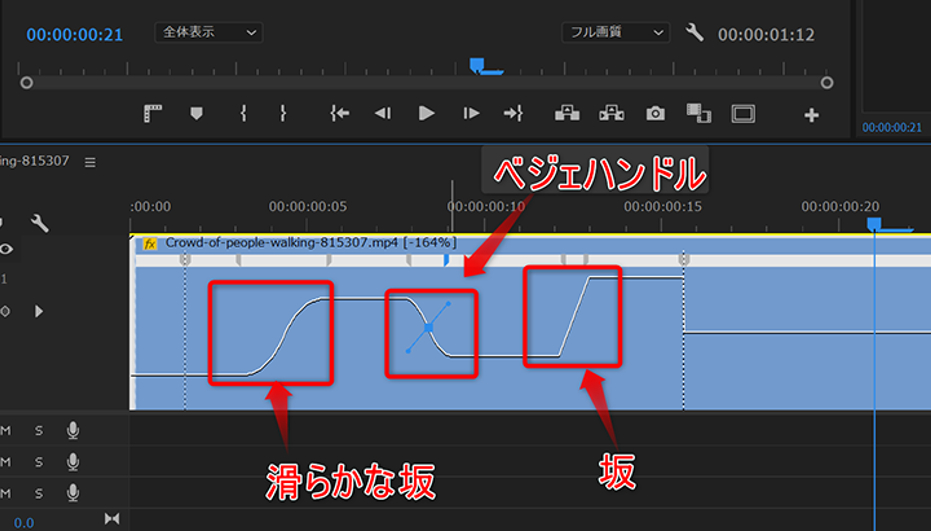
Task: Step forward one frame
Action: (x=471, y=113)
